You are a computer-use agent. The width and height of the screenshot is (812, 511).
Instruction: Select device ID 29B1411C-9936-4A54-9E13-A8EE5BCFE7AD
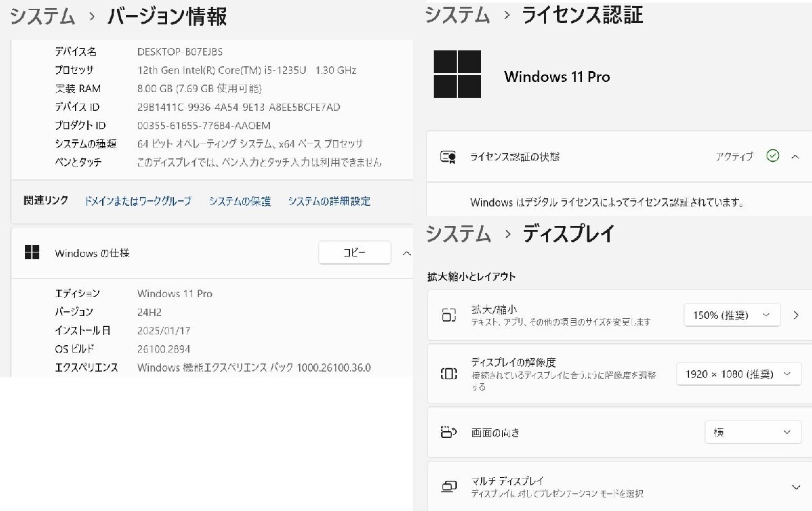[239, 107]
